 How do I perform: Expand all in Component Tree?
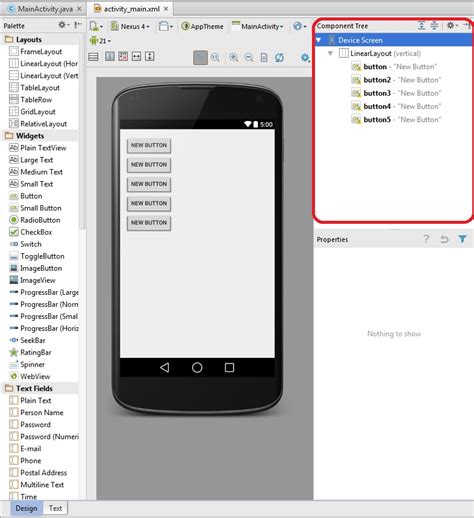[421, 25]
